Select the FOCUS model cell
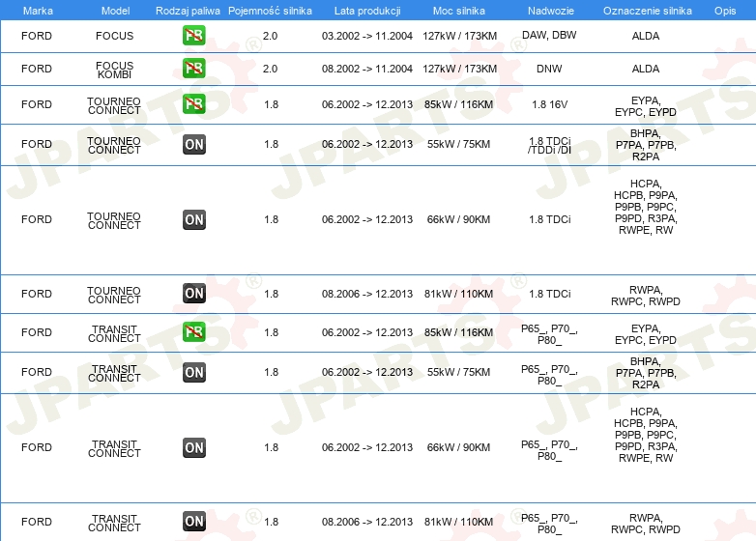The width and height of the screenshot is (756, 541). click(114, 36)
